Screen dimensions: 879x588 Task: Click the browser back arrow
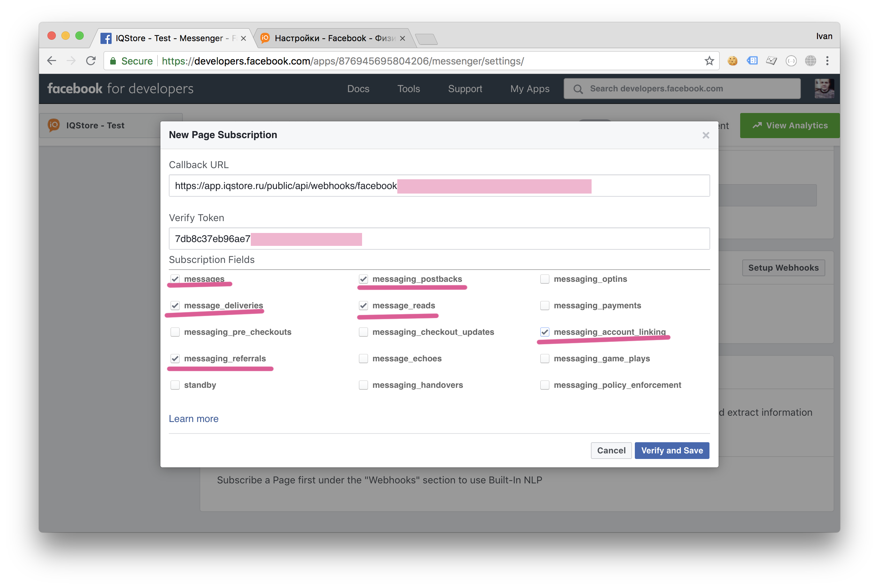pyautogui.click(x=52, y=61)
